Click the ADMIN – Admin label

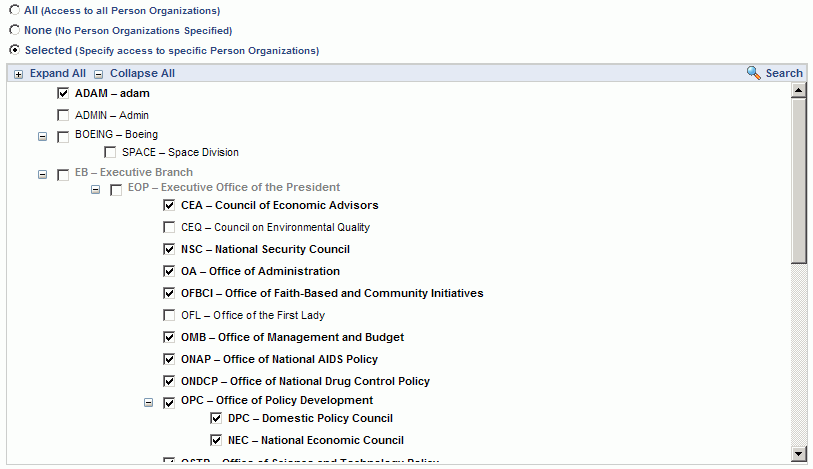(111, 115)
